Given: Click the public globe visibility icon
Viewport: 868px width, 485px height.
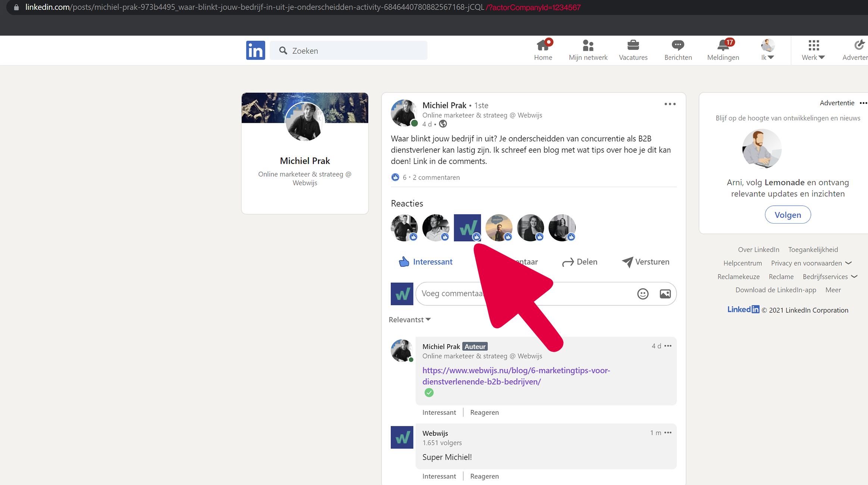Looking at the screenshot, I should point(443,124).
